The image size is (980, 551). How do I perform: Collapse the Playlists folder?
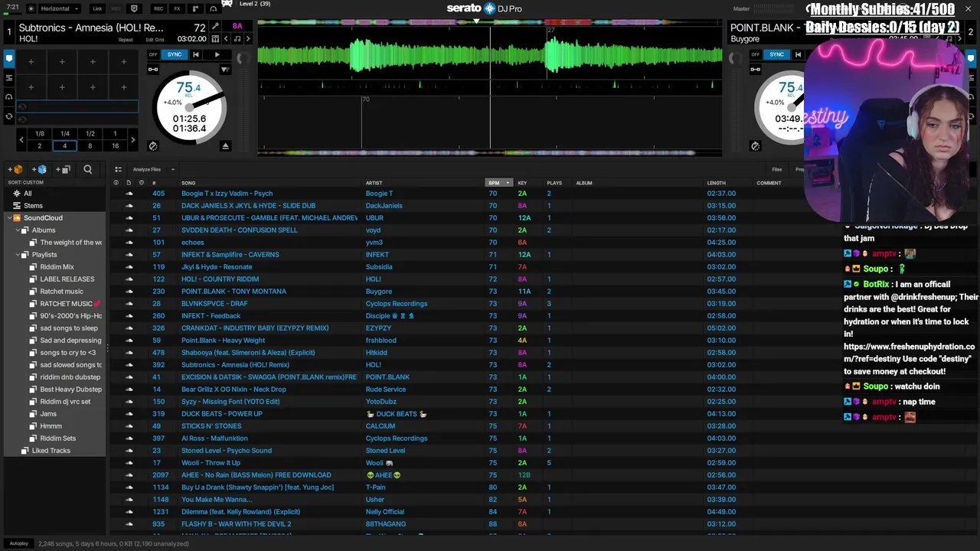(18, 255)
